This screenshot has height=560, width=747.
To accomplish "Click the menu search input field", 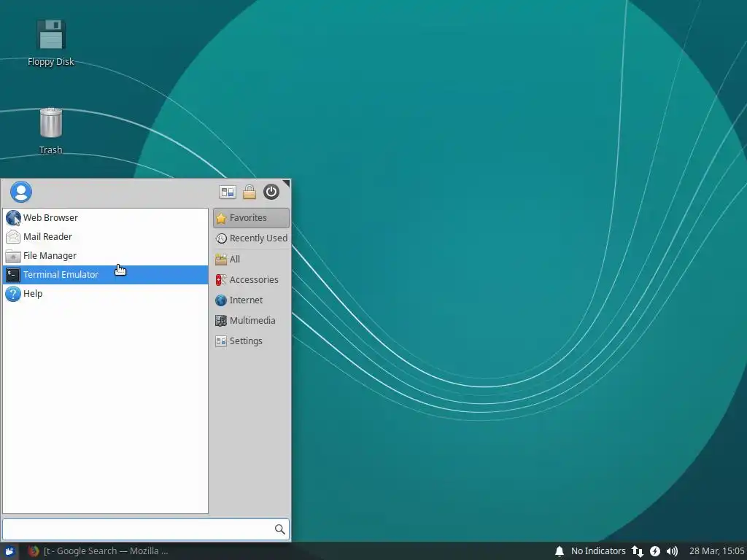I will click(x=145, y=529).
